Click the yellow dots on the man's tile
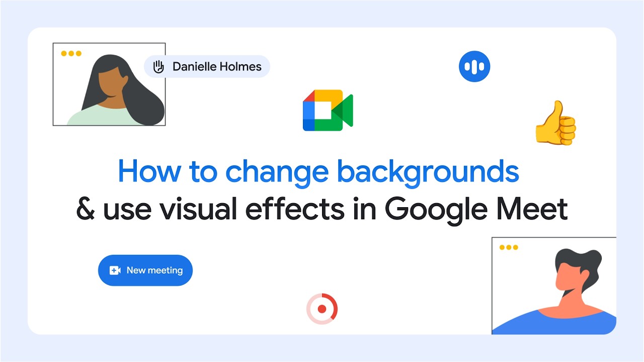 pyautogui.click(x=509, y=247)
